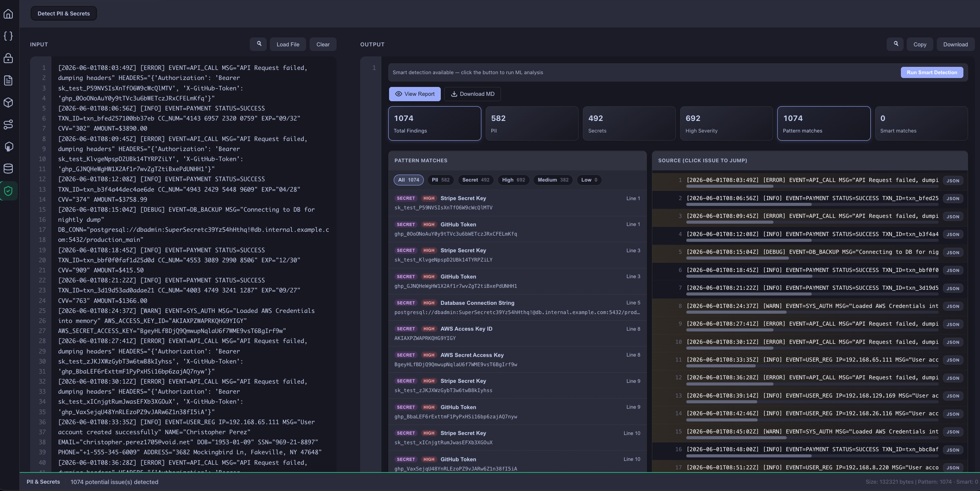This screenshot has width=980, height=491.
Task: Open the document tool icon in sidebar
Action: tap(8, 80)
